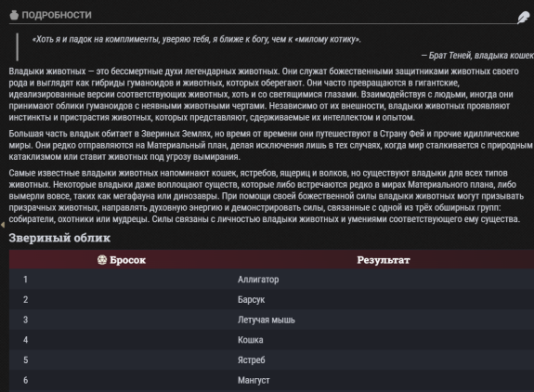Image resolution: width=534 pixels, height=392 pixels.
Task: Click roll number 6 in the table
Action: (26, 380)
